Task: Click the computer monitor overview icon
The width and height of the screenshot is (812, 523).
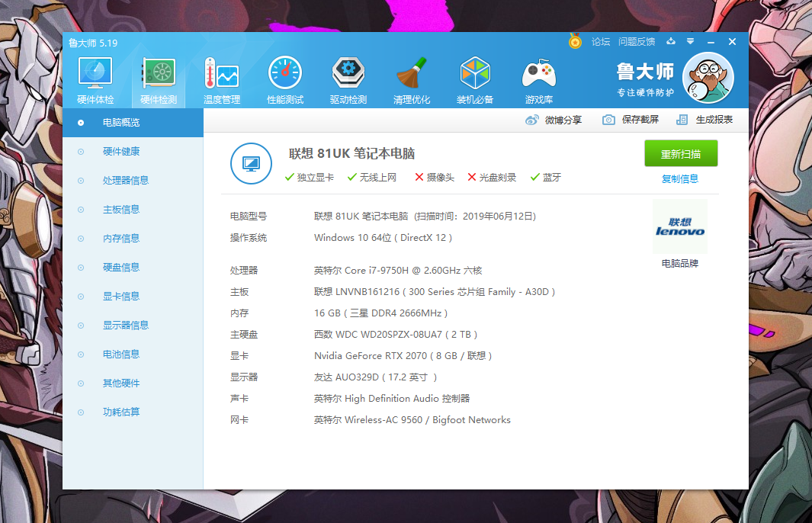Action: pyautogui.click(x=251, y=164)
